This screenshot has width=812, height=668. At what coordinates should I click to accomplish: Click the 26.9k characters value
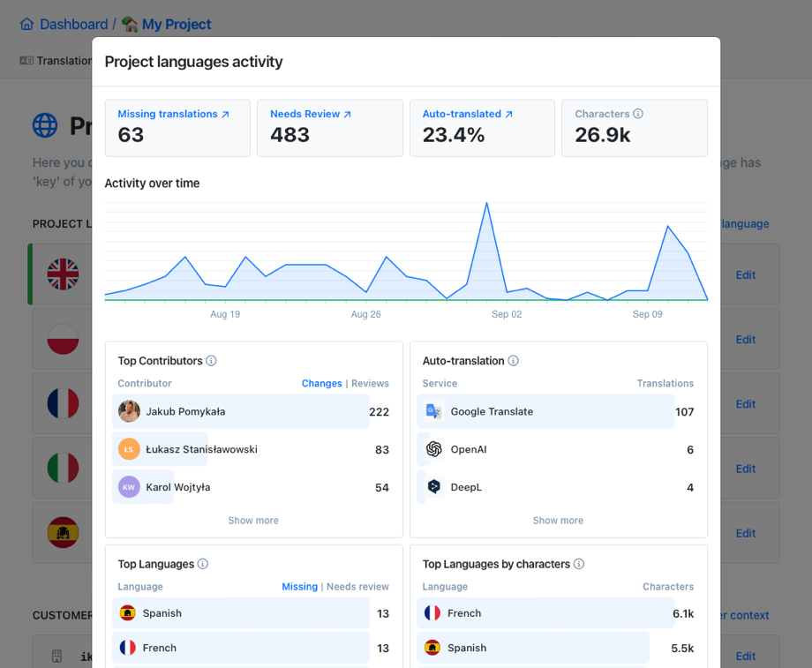tap(602, 135)
